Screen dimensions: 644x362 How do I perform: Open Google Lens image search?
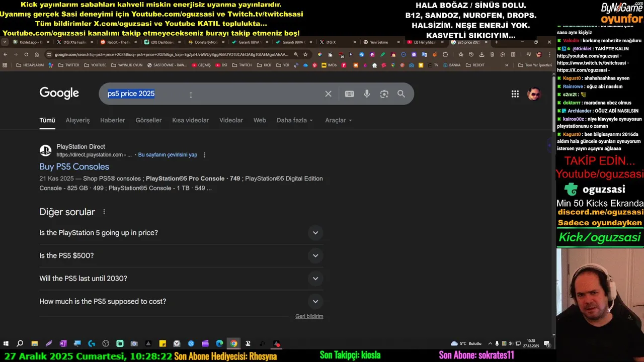384,94
